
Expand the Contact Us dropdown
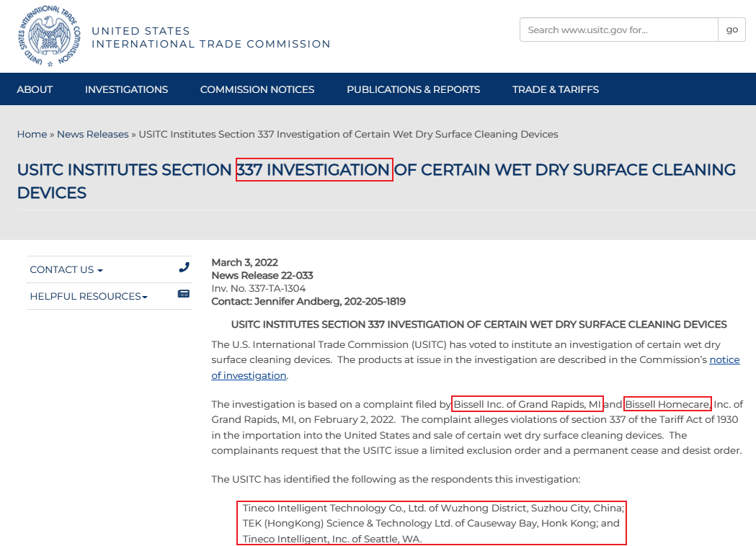coord(66,270)
